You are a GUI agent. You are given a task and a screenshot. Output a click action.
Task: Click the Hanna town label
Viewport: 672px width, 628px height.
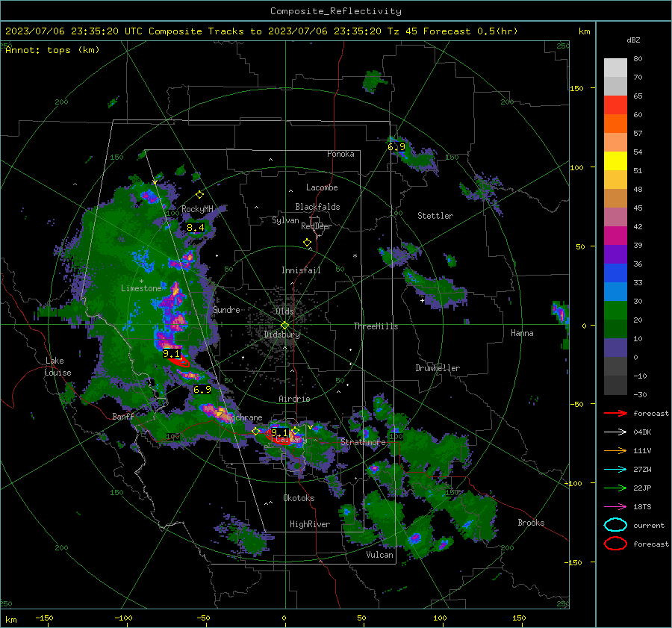pyautogui.click(x=522, y=333)
